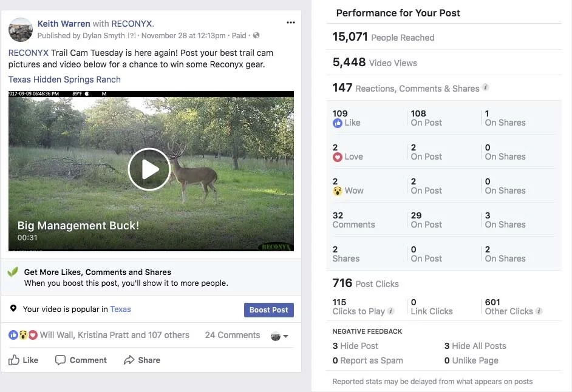
Task: Click the 15,071 People Reached stat
Action: pyautogui.click(x=383, y=37)
